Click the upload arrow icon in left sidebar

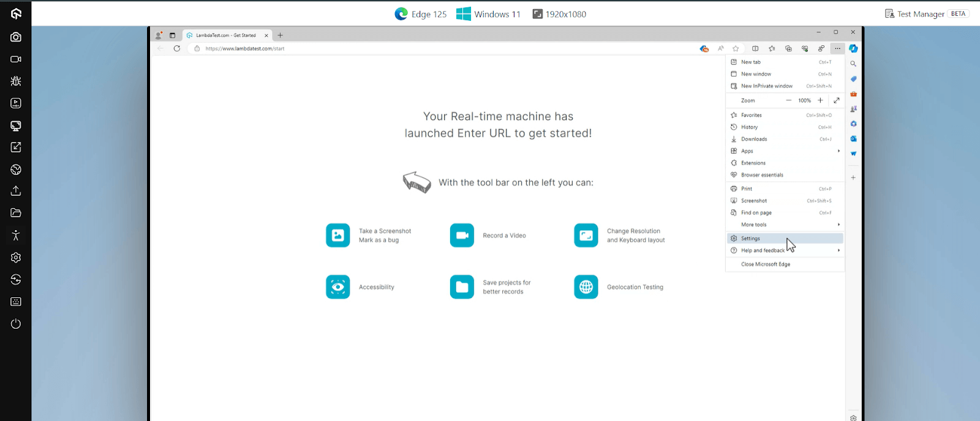16,191
